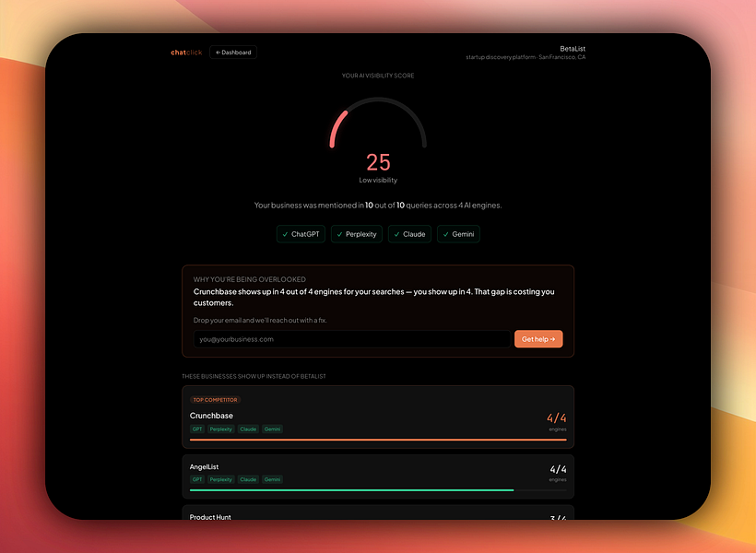756x553 pixels.
Task: Click the green AngelList progress bar
Action: point(352,490)
